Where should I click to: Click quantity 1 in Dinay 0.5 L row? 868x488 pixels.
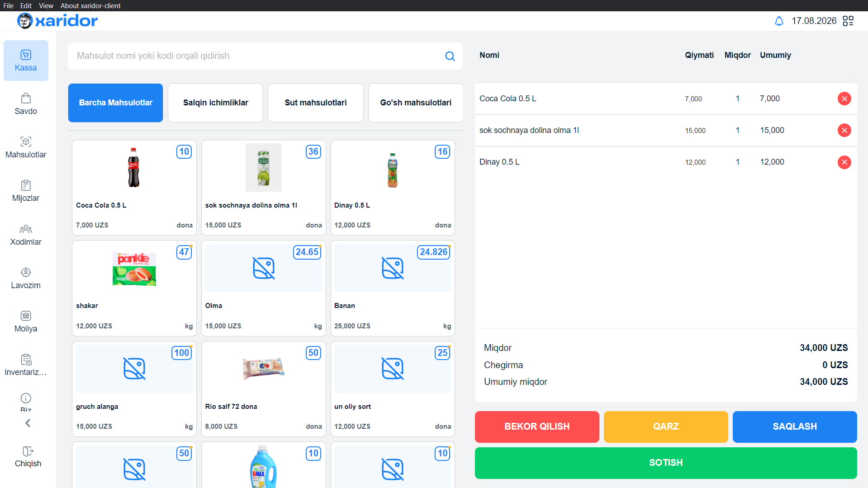click(x=737, y=162)
